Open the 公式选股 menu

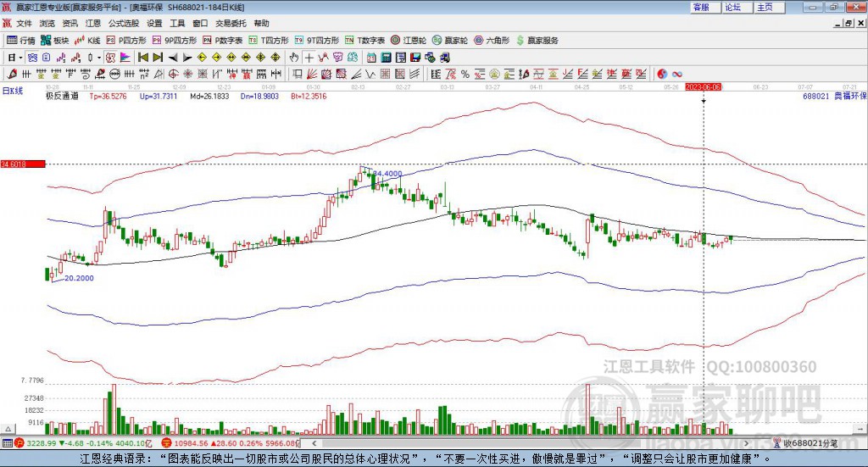coord(124,23)
